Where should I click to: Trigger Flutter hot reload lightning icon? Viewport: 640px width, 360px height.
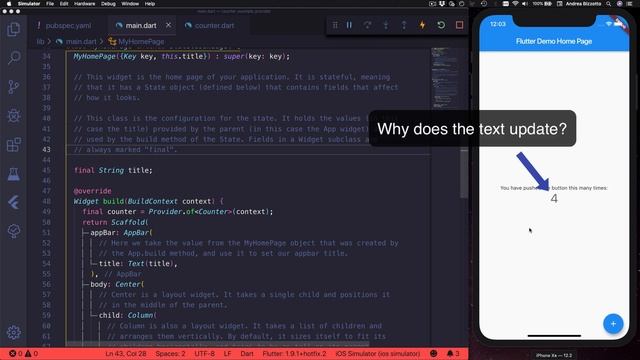[x=422, y=25]
